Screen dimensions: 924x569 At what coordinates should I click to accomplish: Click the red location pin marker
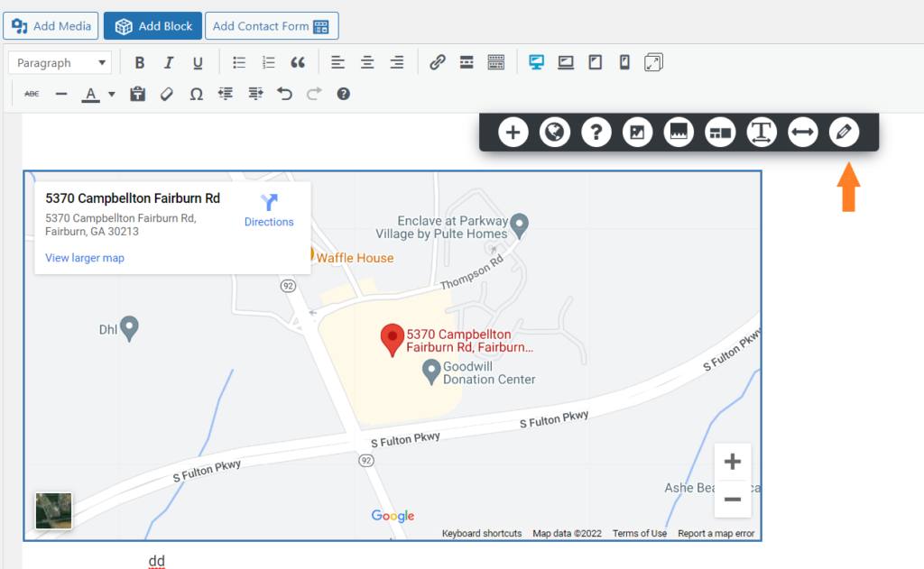[x=392, y=340]
